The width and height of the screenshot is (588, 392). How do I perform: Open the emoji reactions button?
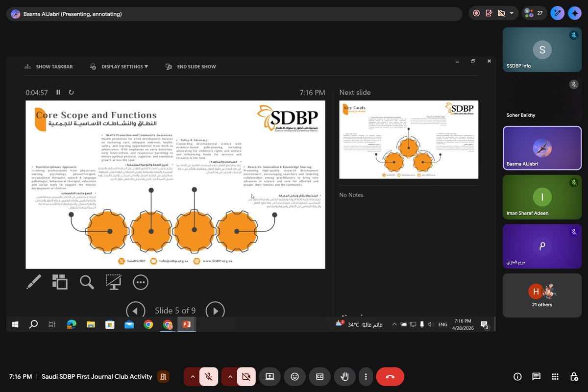[x=294, y=376]
